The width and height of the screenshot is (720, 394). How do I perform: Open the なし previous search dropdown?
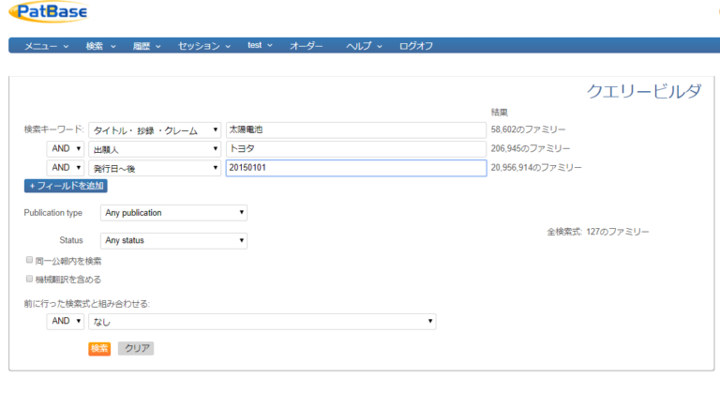[x=262, y=321]
